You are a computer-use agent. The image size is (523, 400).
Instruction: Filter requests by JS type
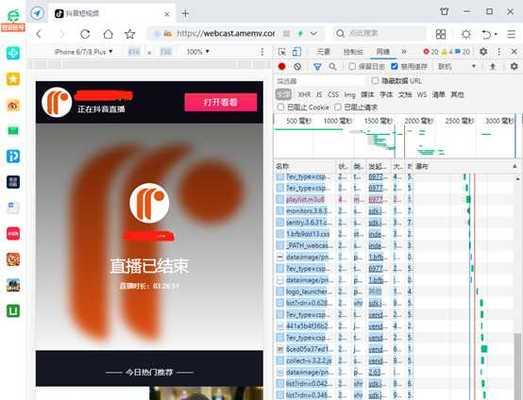pos(319,95)
